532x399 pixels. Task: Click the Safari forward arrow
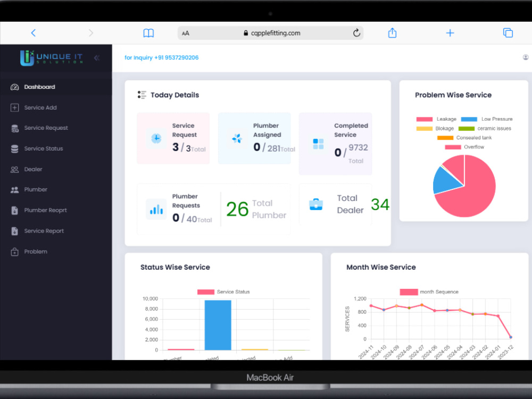pyautogui.click(x=90, y=33)
